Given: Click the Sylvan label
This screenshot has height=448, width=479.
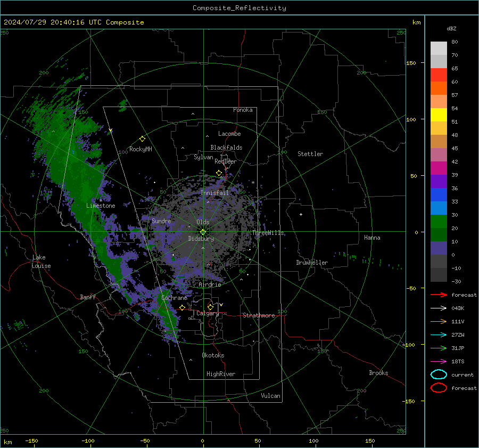Looking at the screenshot, I should click(203, 157).
